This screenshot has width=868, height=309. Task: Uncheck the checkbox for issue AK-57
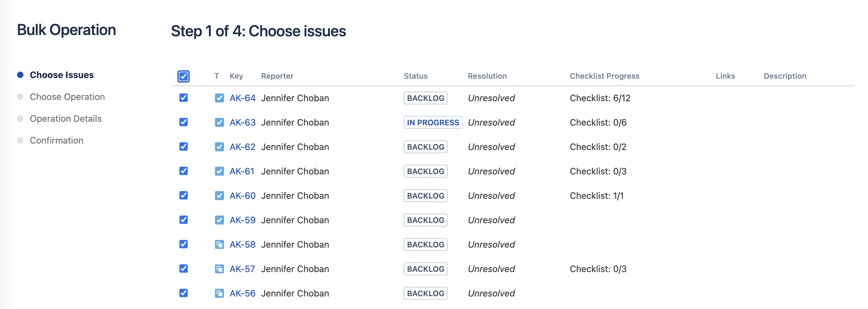point(183,269)
